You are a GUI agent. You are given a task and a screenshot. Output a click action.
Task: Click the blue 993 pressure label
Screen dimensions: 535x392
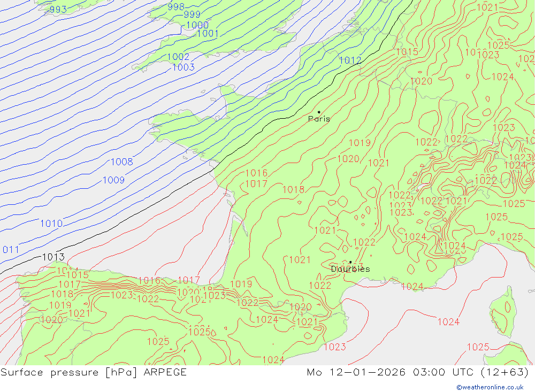[58, 9]
